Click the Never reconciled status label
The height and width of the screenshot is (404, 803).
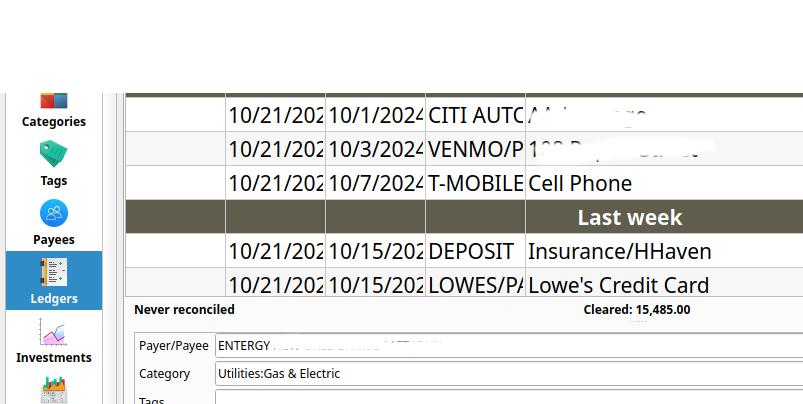click(184, 310)
